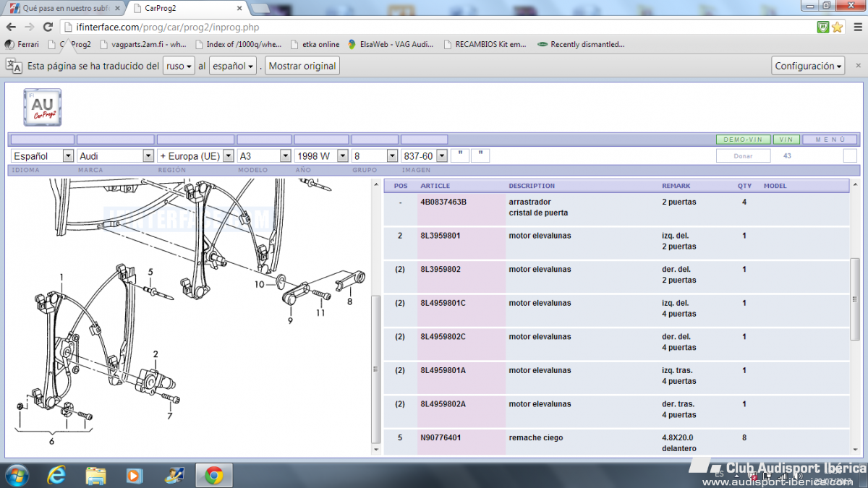Click the MENÚ button

pyautogui.click(x=830, y=140)
